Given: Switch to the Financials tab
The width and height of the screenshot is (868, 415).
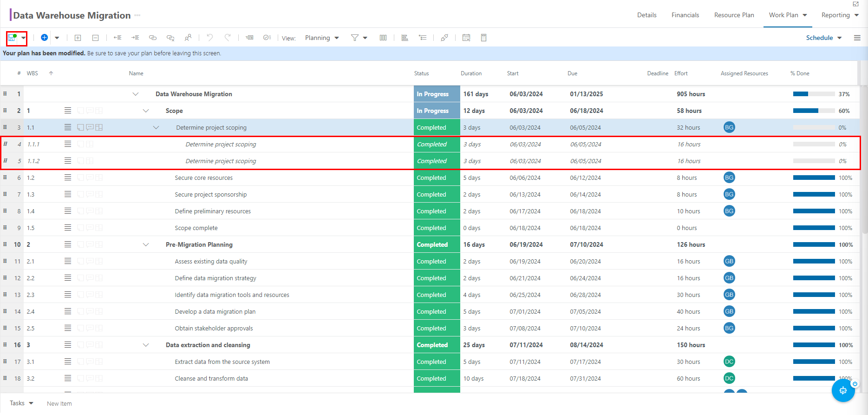Looking at the screenshot, I should pos(685,15).
